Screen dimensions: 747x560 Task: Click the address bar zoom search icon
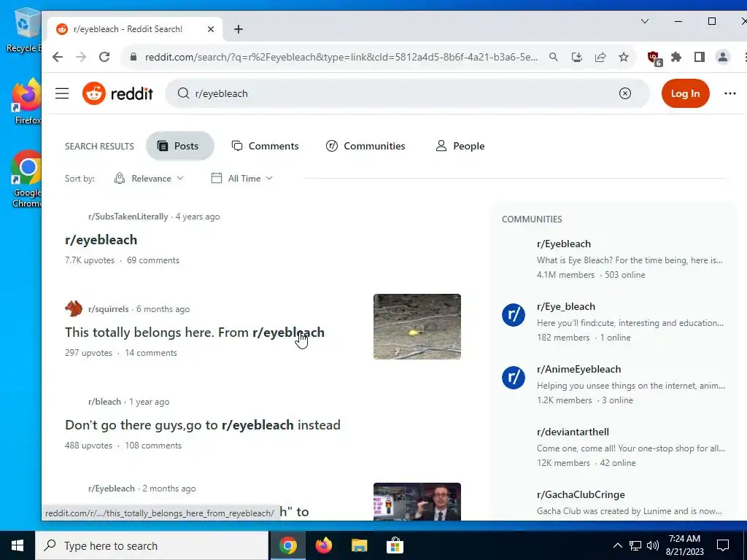[x=553, y=57]
